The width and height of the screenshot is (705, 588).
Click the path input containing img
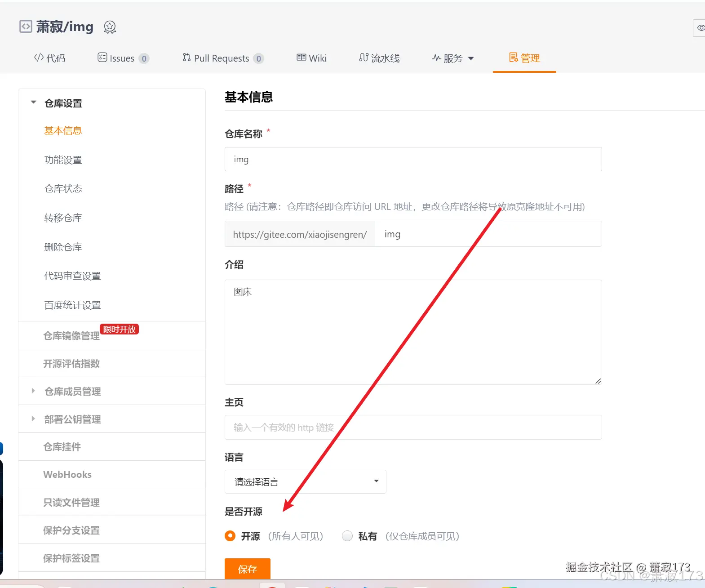(x=488, y=234)
